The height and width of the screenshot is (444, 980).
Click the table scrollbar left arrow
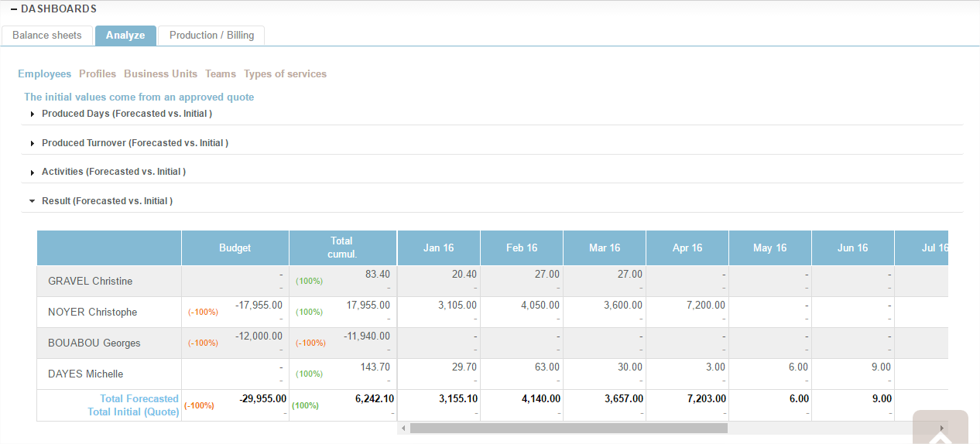(403, 429)
